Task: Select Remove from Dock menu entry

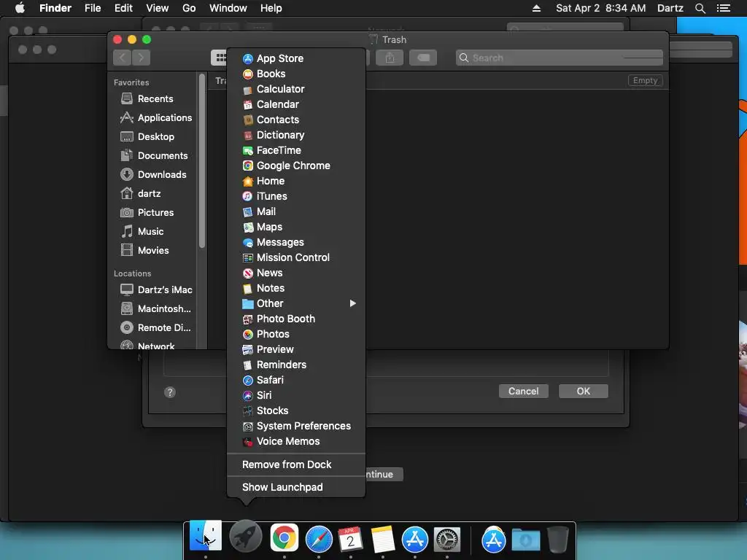Action: (x=296, y=464)
